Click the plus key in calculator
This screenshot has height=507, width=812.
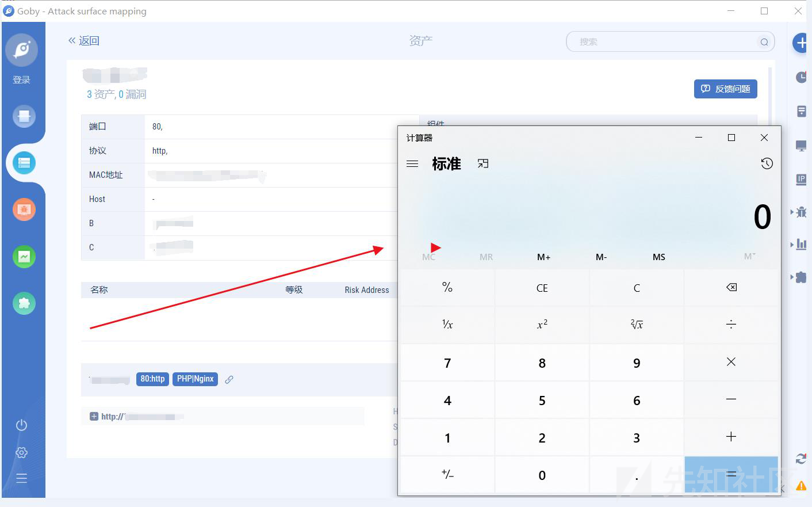731,437
